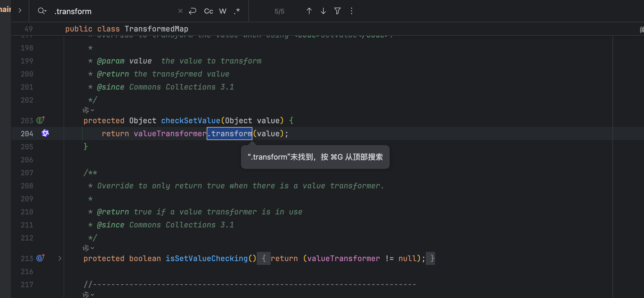Open search history via magnifier icon
Image resolution: width=644 pixels, height=298 pixels.
pyautogui.click(x=42, y=11)
